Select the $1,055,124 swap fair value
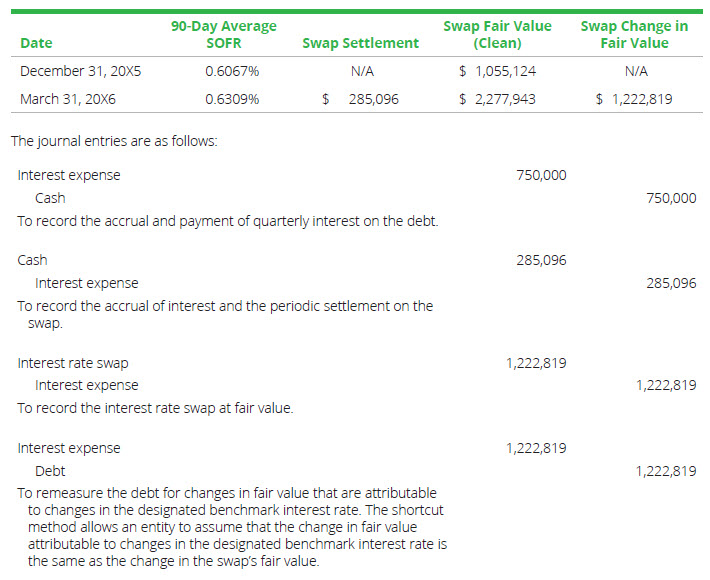Image resolution: width=710 pixels, height=580 pixels. tap(497, 71)
